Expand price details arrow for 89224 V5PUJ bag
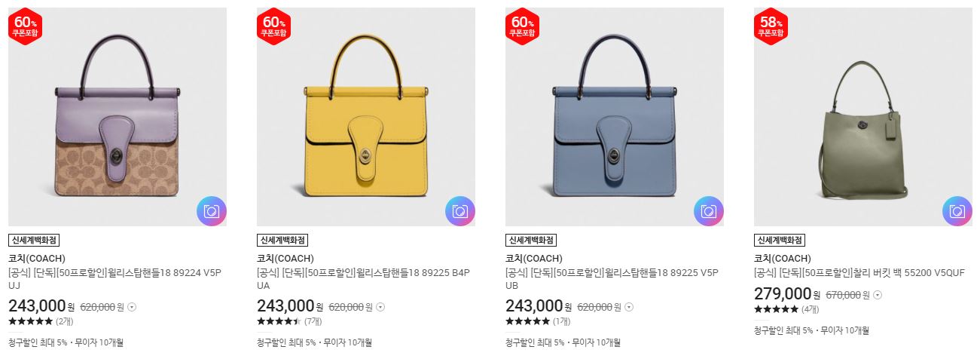Image resolution: width=980 pixels, height=359 pixels. pyautogui.click(x=132, y=307)
